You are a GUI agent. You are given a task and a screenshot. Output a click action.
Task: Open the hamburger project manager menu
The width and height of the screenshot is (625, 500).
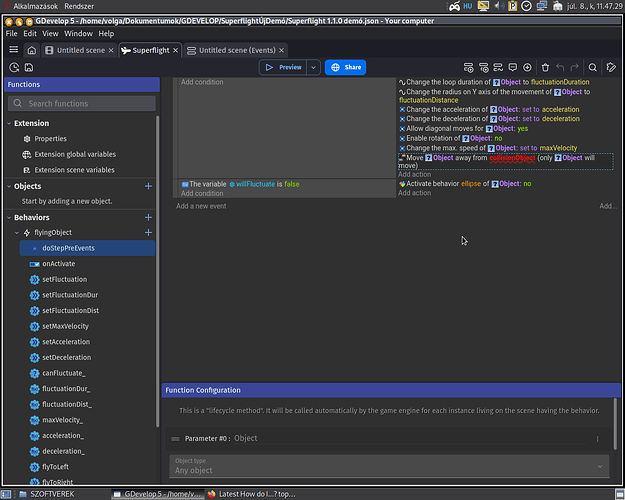click(x=14, y=50)
